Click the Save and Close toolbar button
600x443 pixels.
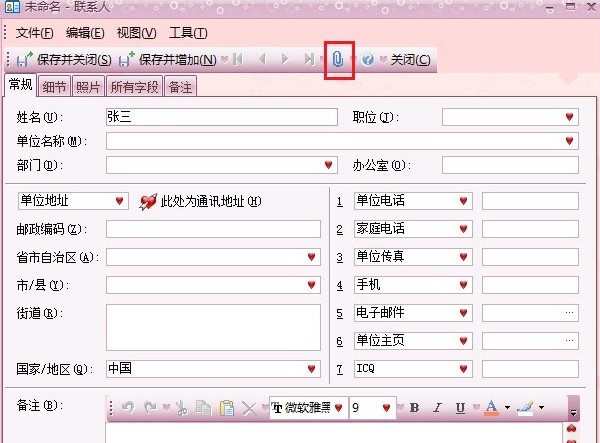click(x=64, y=60)
